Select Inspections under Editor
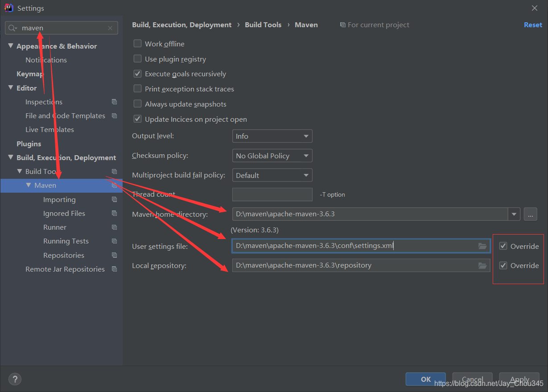The image size is (548, 392). pyautogui.click(x=44, y=102)
